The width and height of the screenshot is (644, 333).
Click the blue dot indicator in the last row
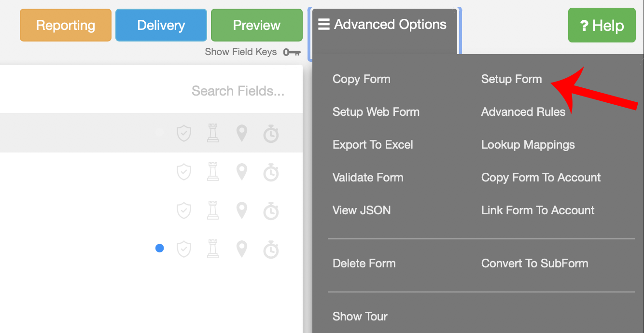coord(159,248)
